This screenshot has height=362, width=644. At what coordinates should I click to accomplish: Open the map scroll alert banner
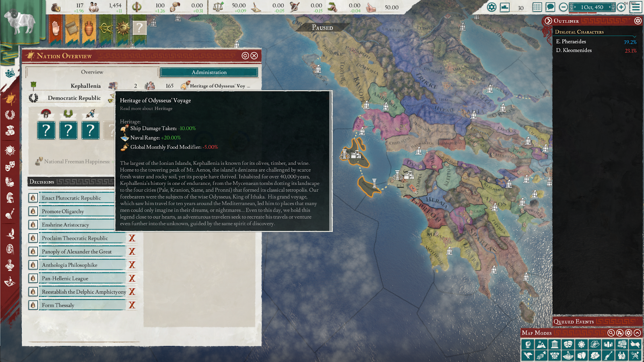72,29
